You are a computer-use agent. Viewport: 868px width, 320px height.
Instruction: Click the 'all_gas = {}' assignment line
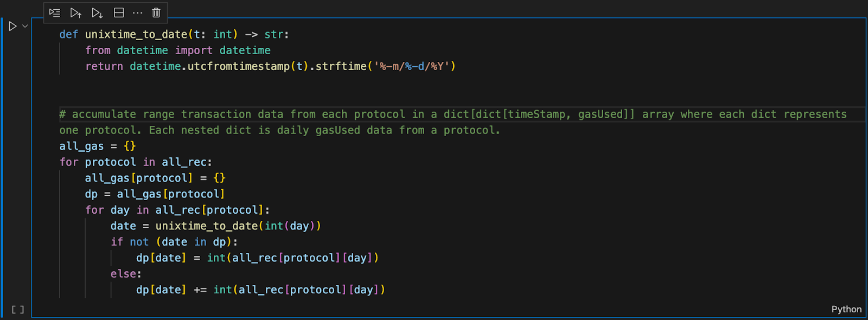pyautogui.click(x=98, y=146)
